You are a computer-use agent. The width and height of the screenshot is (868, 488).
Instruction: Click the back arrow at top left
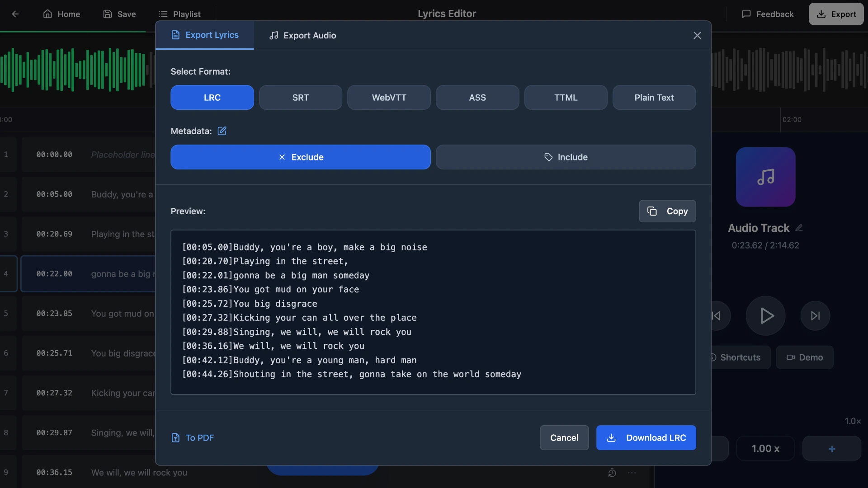15,14
